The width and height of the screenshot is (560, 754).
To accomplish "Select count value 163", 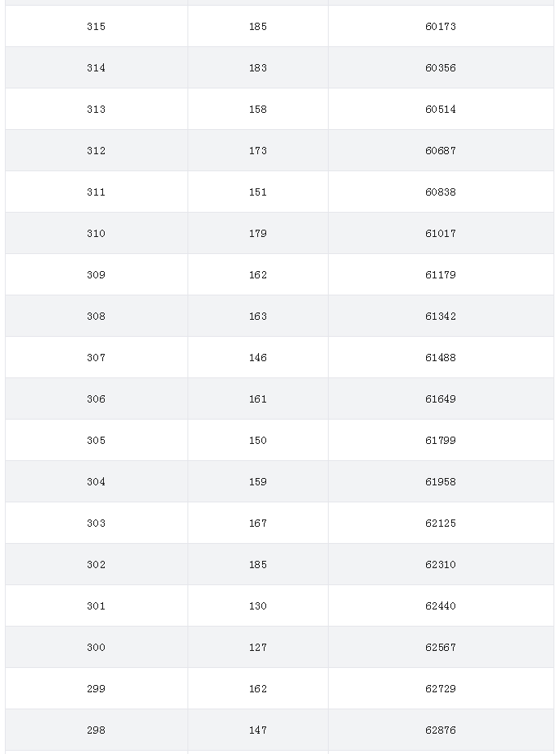I will coord(257,316).
